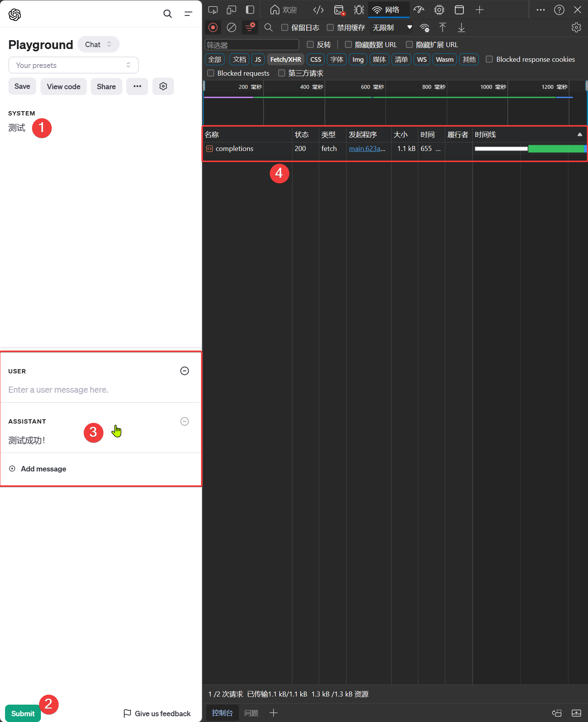The width and height of the screenshot is (588, 722).
Task: Open the Sources bug icon panel
Action: click(x=359, y=10)
